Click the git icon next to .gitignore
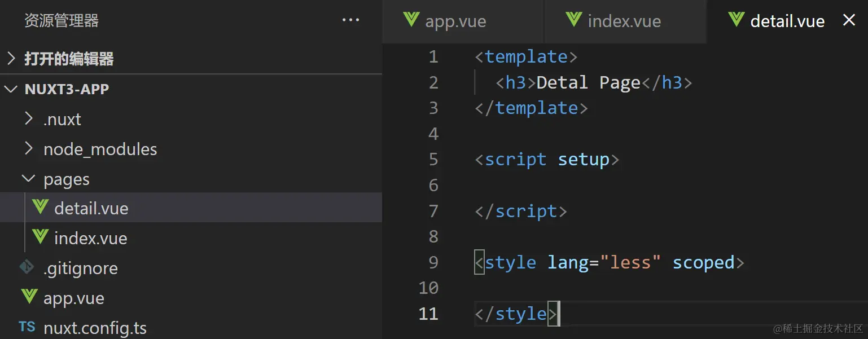 click(27, 267)
